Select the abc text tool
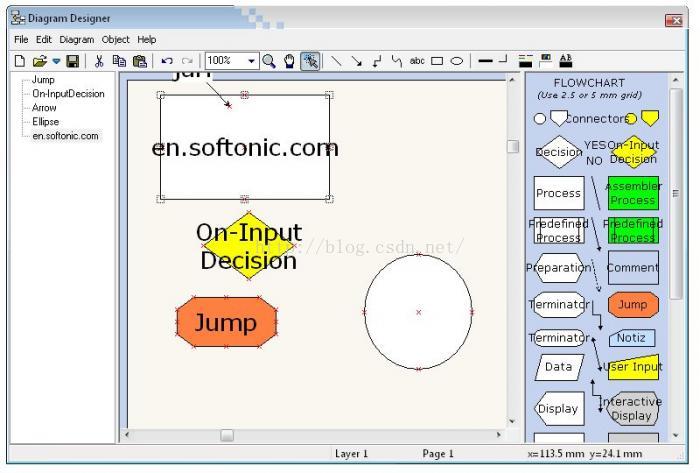This screenshot has width=700, height=473. tap(417, 61)
